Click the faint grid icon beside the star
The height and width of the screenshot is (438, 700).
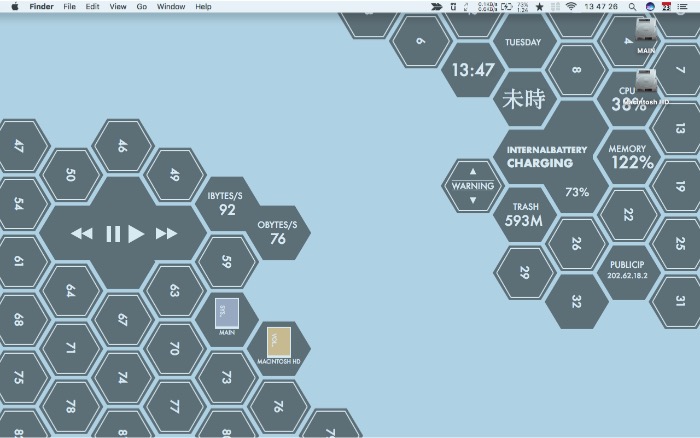[x=555, y=6]
